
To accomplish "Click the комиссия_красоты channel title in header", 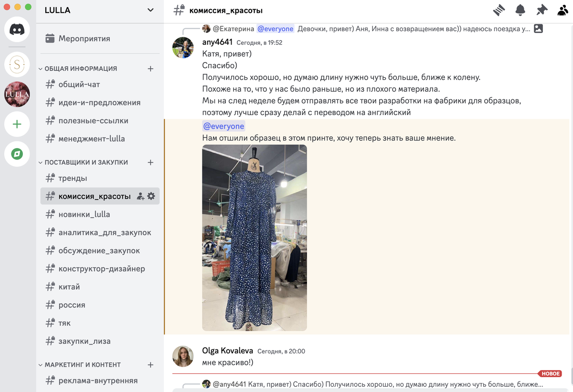I will click(x=226, y=11).
